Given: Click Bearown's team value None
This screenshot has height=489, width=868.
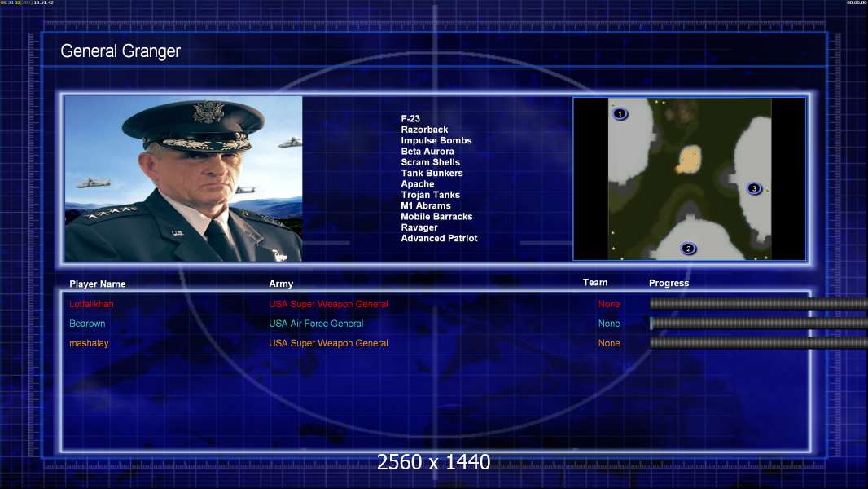Looking at the screenshot, I should click(x=609, y=324).
